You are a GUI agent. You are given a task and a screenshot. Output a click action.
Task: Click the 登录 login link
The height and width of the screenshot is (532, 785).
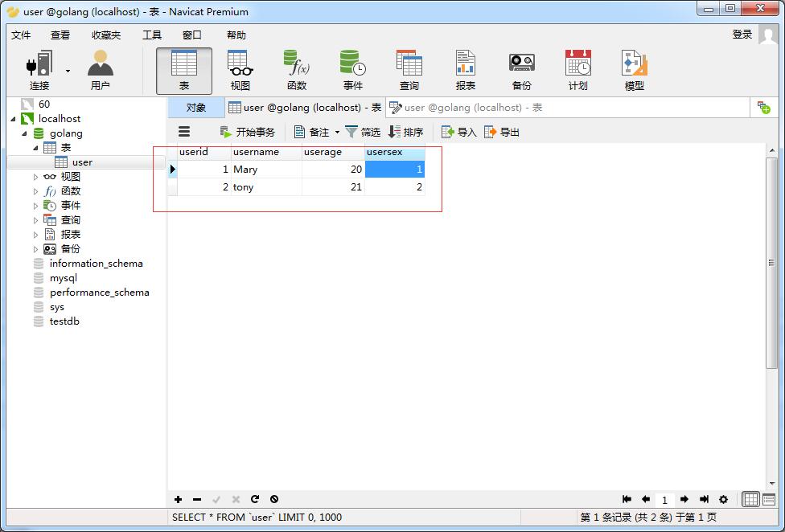pyautogui.click(x=742, y=35)
